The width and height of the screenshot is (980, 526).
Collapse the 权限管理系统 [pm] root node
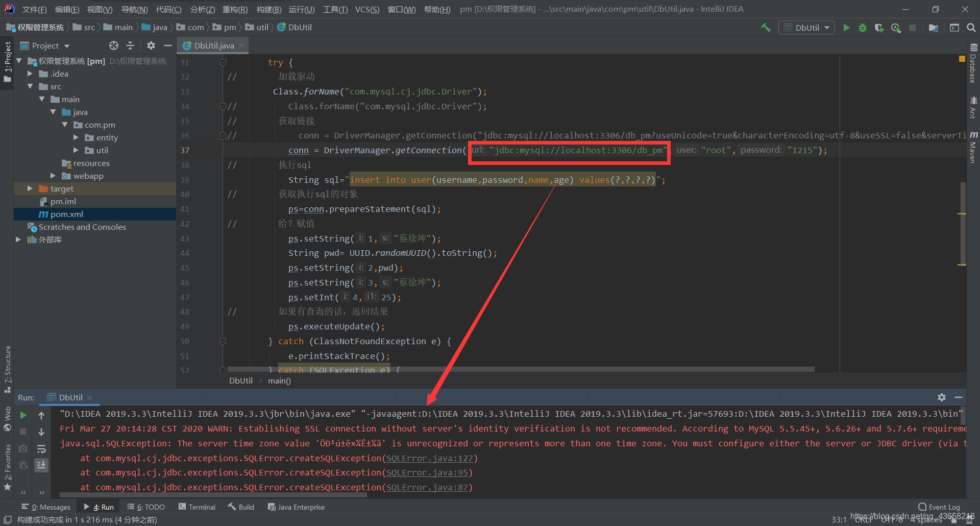[19, 61]
